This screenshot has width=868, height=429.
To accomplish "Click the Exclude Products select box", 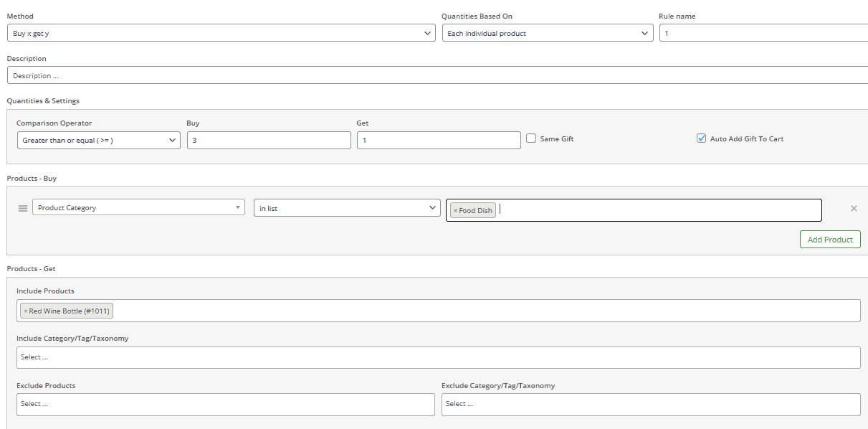I will [x=225, y=403].
